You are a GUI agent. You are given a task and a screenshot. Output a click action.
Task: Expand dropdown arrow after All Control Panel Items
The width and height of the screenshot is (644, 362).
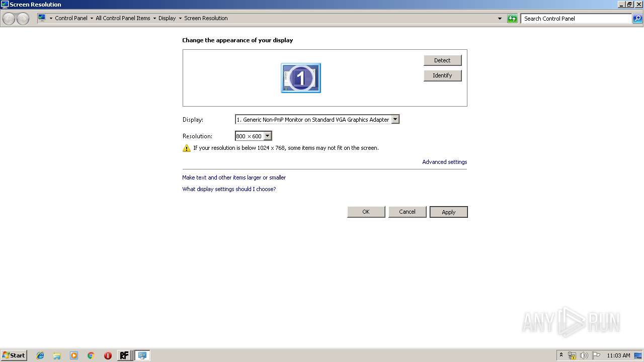point(154,19)
